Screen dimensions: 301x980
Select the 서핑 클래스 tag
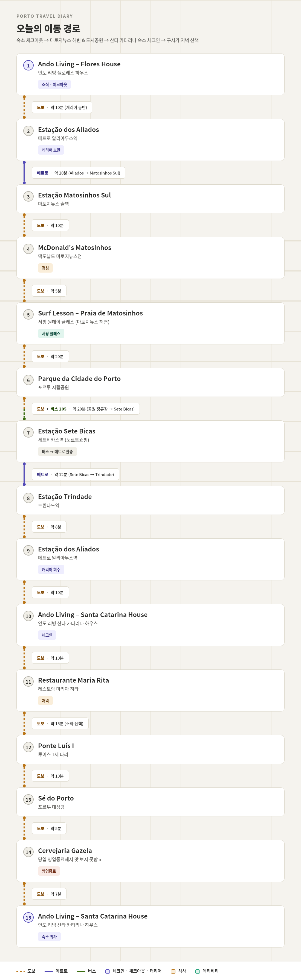[51, 334]
